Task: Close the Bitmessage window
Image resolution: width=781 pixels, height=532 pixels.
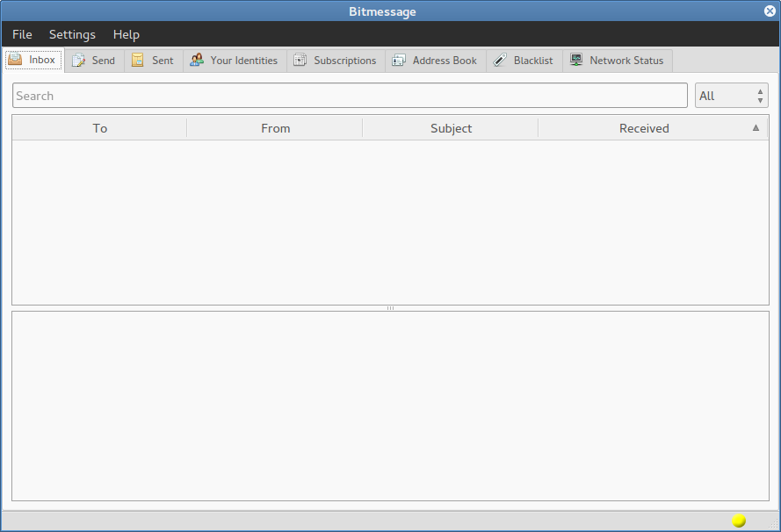Action: pyautogui.click(x=770, y=11)
